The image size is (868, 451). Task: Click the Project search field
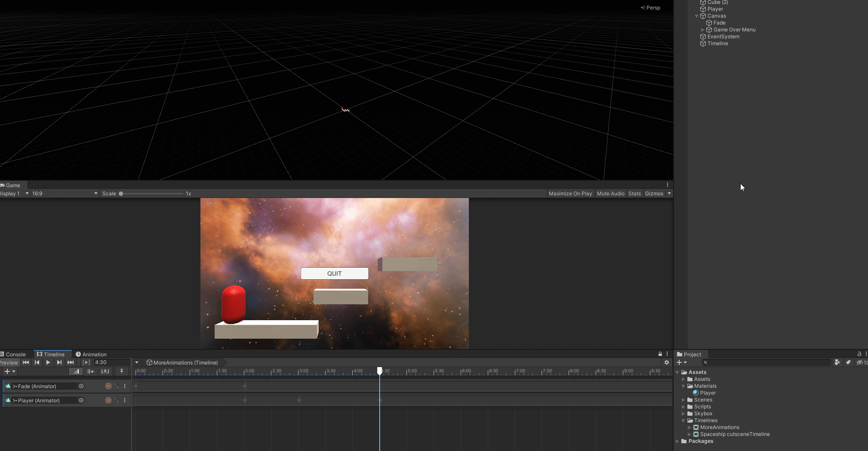tap(766, 362)
